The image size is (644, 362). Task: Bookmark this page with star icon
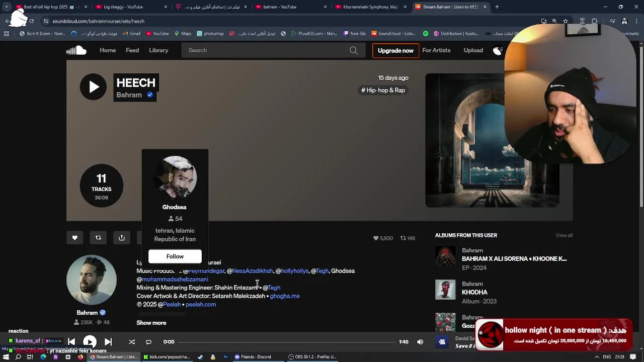[x=566, y=21]
